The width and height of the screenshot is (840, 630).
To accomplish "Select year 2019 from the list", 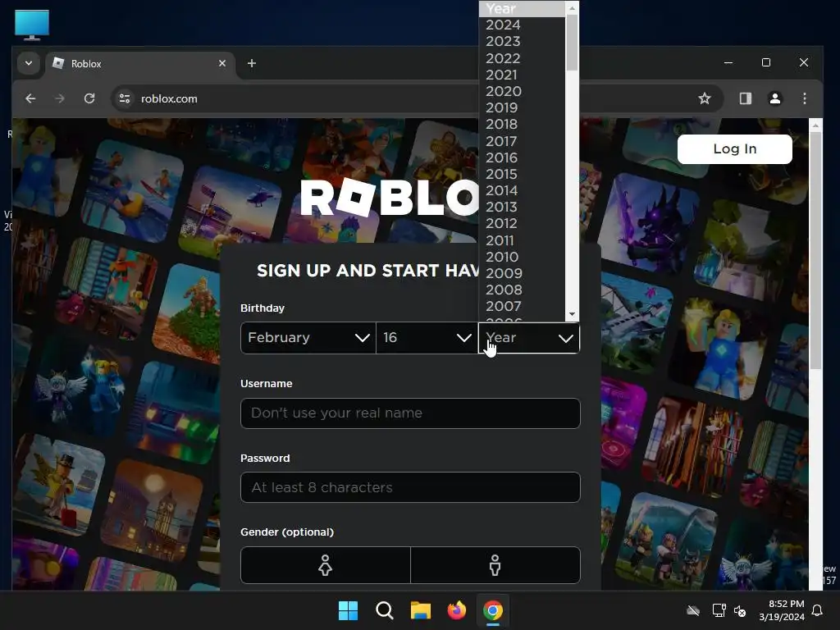I will (521, 107).
